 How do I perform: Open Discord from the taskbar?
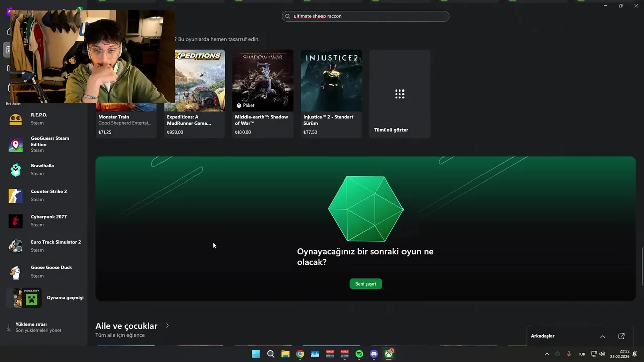(x=374, y=354)
